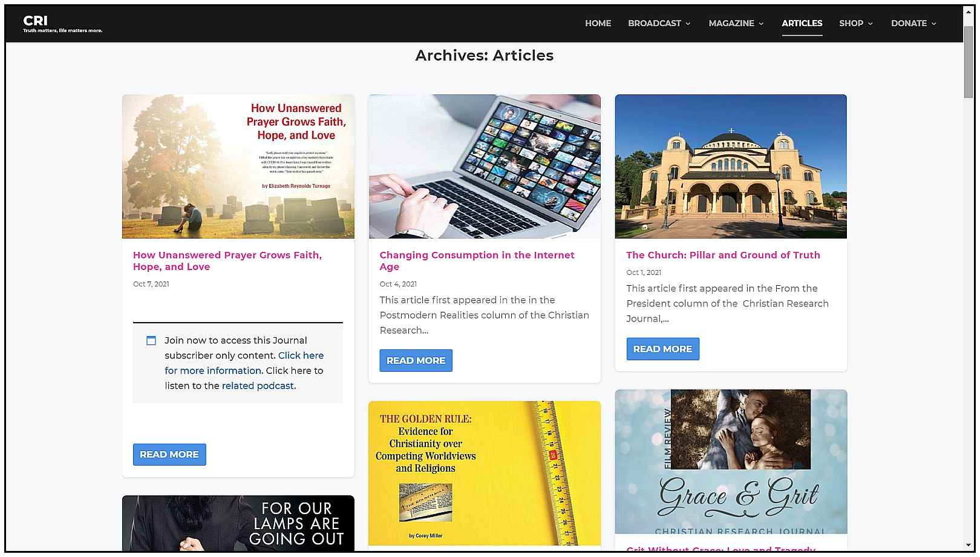Click the 'Archives: Articles' heading

[x=485, y=55]
